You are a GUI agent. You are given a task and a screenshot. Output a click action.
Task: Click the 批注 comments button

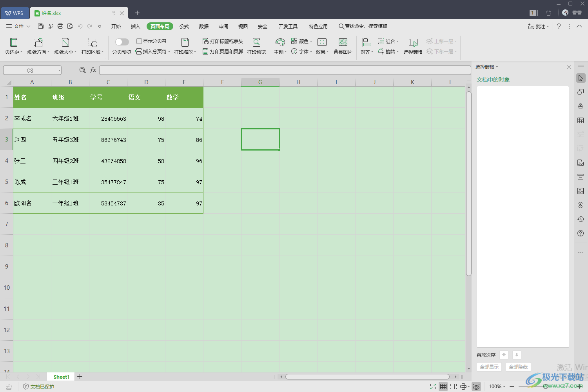coord(539,26)
